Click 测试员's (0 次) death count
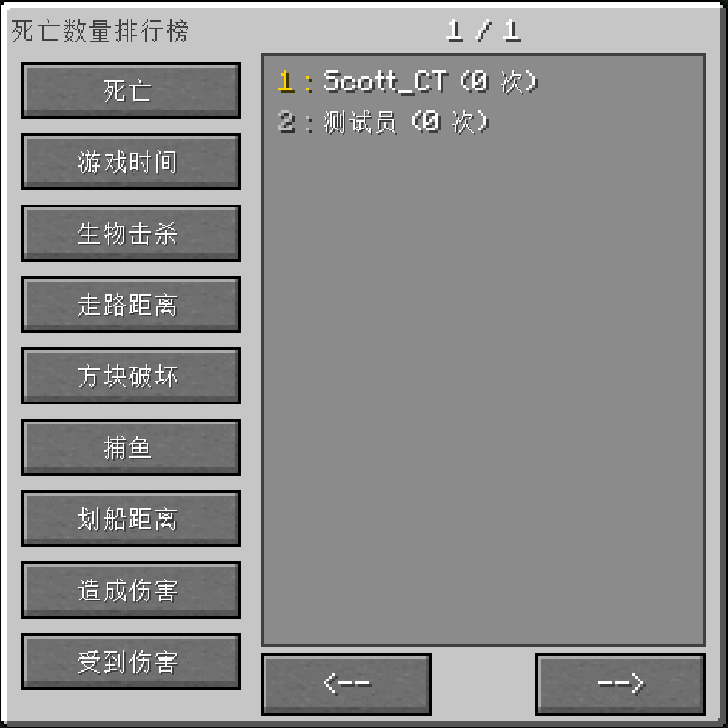 [450, 123]
